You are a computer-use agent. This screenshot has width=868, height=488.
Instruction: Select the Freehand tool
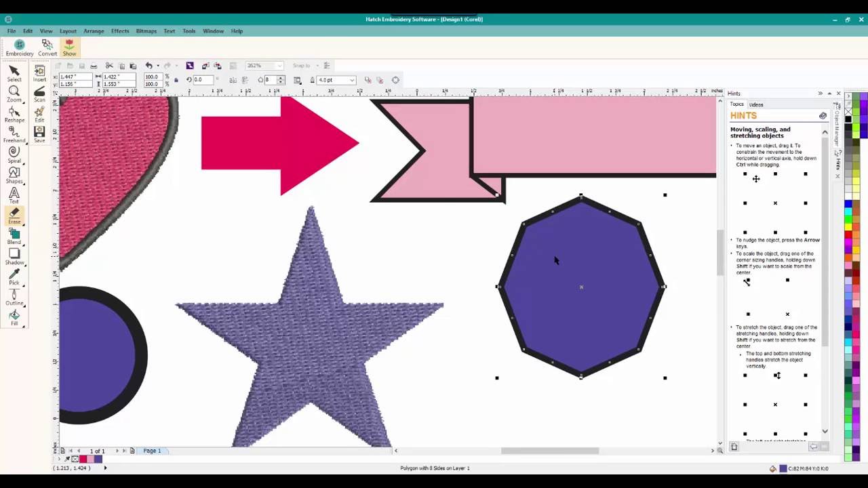point(14,135)
